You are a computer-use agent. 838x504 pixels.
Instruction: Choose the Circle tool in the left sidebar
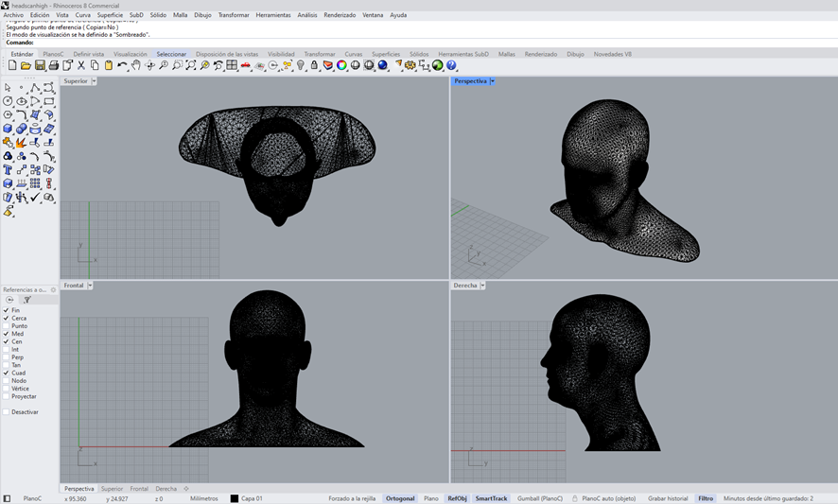point(8,101)
